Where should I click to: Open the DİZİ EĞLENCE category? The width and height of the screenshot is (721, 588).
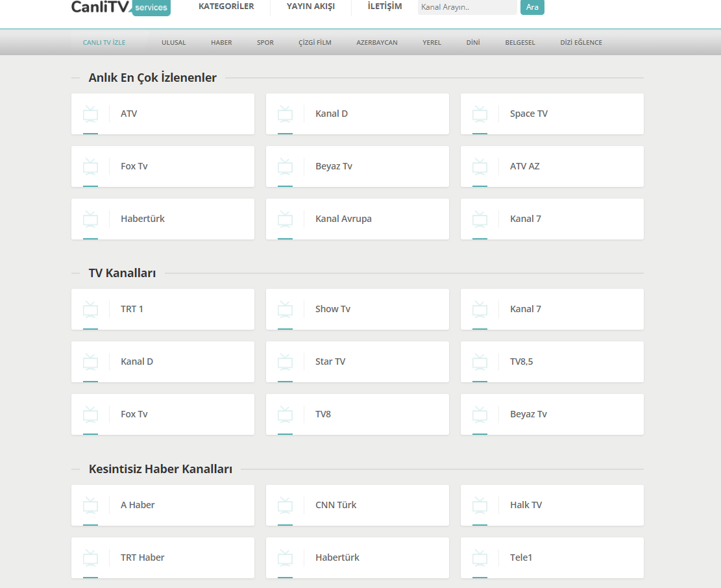[x=581, y=42]
